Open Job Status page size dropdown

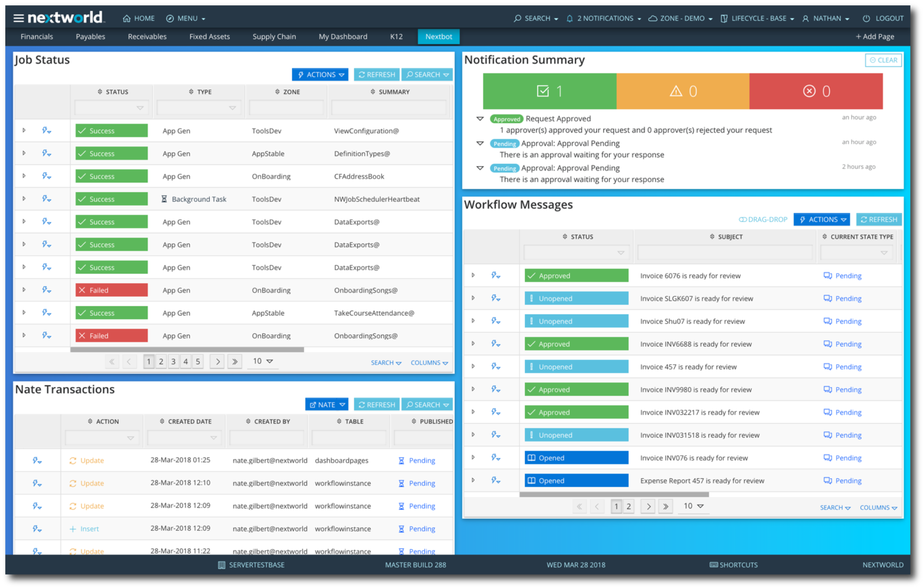coord(263,361)
